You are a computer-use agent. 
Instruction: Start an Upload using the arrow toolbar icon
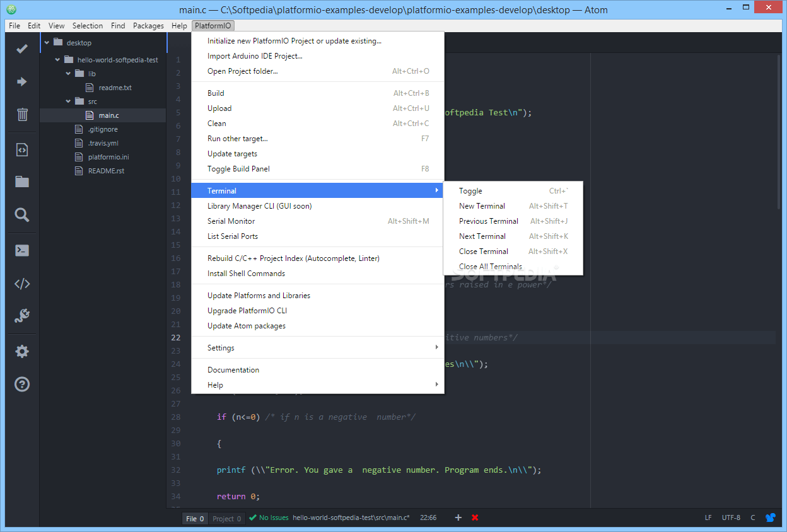tap(21, 81)
